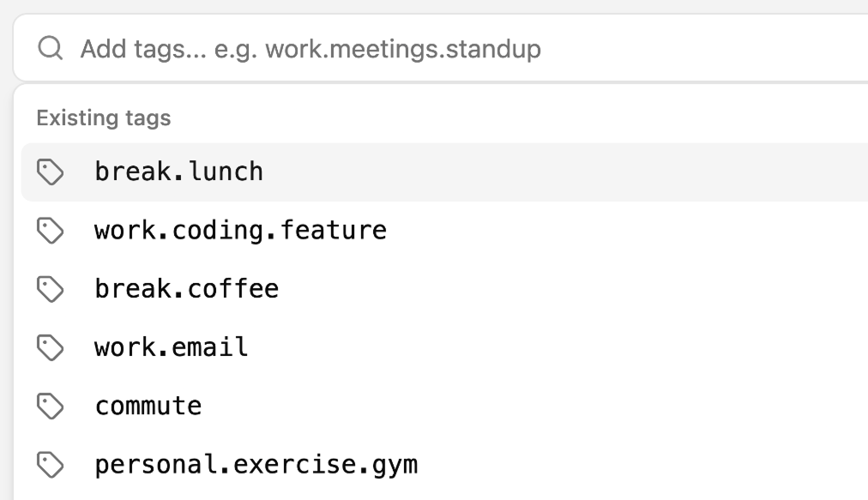The image size is (868, 500).
Task: Click the tag icon beside work.email
Action: (x=51, y=347)
